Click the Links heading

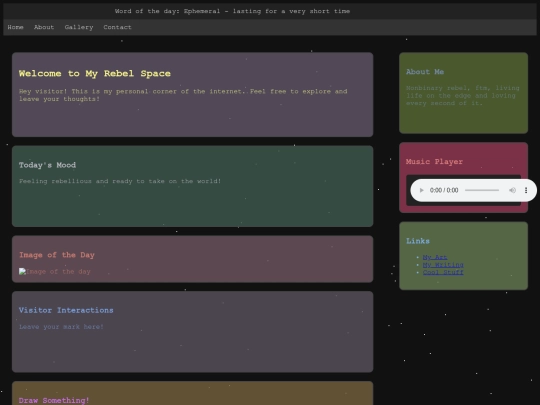tap(418, 241)
